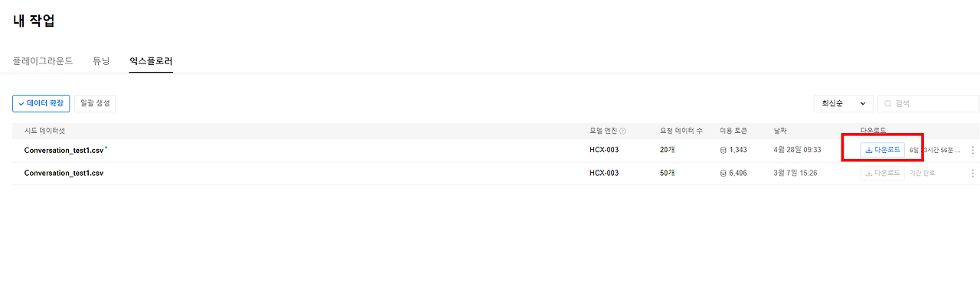The height and width of the screenshot is (305, 980).
Task: Click the token coin icon beside 1,343
Action: click(x=724, y=150)
